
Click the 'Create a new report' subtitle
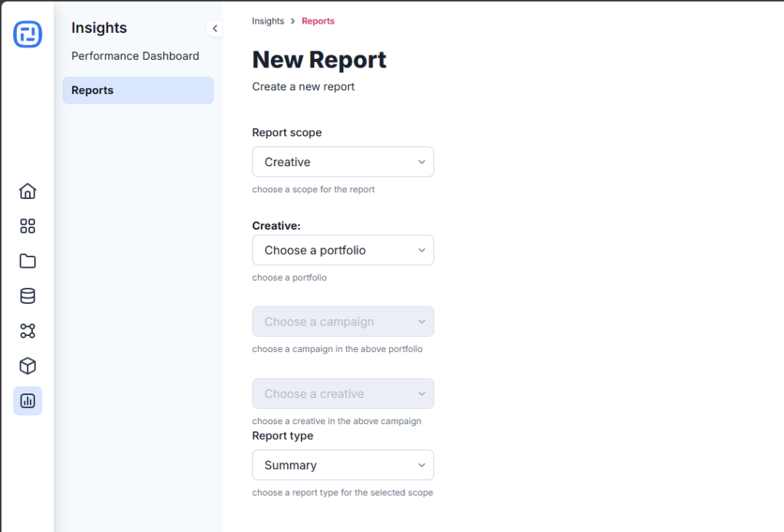click(303, 86)
